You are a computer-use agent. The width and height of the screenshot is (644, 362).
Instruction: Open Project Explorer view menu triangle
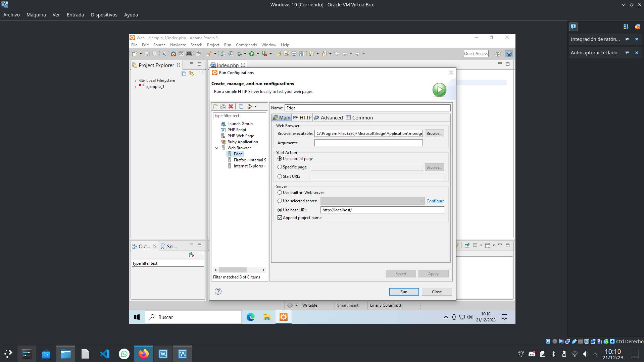[x=201, y=73]
